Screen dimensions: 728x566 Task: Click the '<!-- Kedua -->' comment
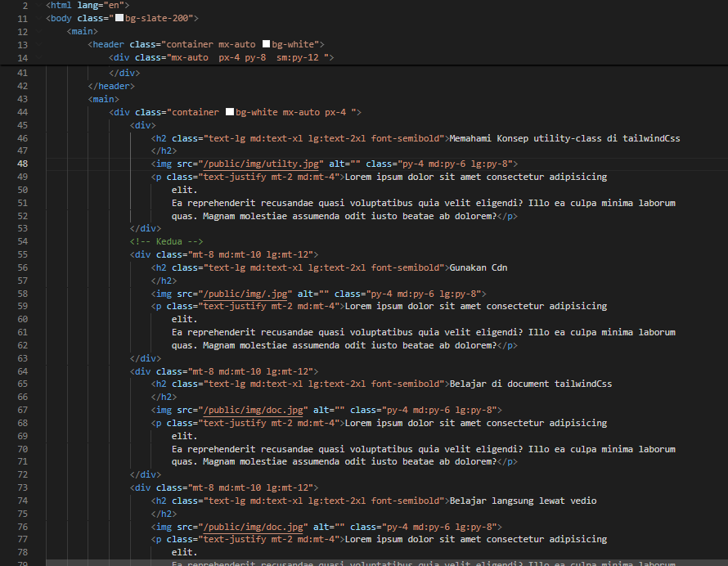pos(166,241)
